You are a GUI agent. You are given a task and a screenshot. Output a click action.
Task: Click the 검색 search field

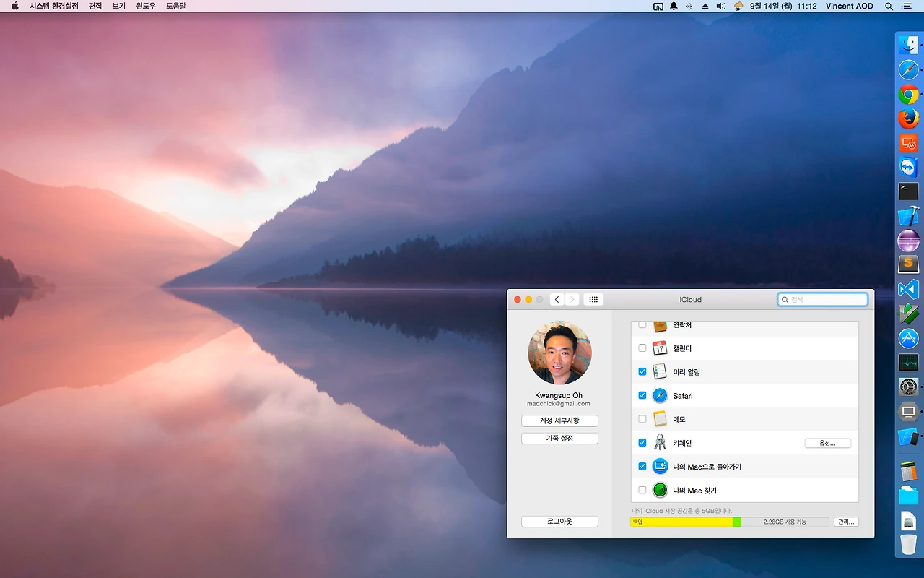tap(827, 299)
